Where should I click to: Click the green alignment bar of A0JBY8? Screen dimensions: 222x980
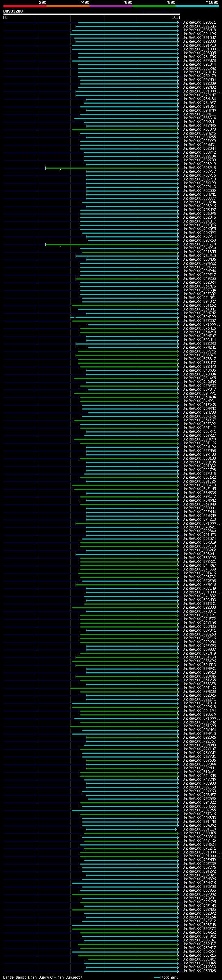click(x=125, y=130)
